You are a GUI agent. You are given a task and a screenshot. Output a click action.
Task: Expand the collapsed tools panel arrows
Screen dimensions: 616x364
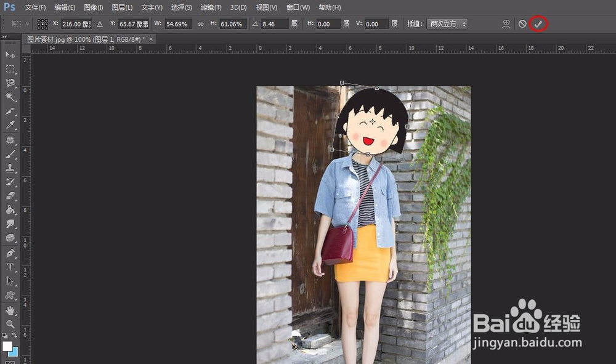coord(4,36)
